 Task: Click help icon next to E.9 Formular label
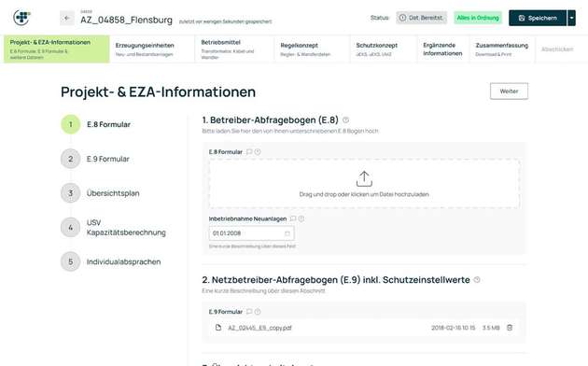point(258,312)
